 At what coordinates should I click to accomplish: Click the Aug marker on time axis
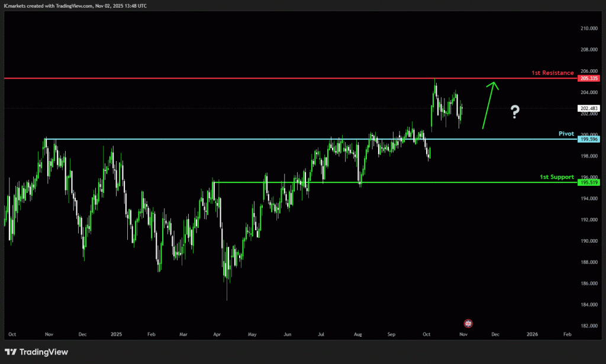pos(357,334)
